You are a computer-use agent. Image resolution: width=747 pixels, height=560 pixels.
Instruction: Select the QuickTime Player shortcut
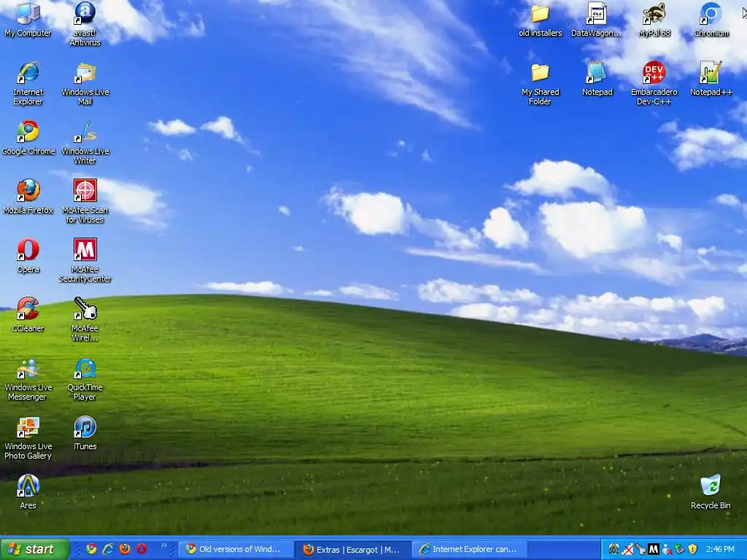click(85, 378)
